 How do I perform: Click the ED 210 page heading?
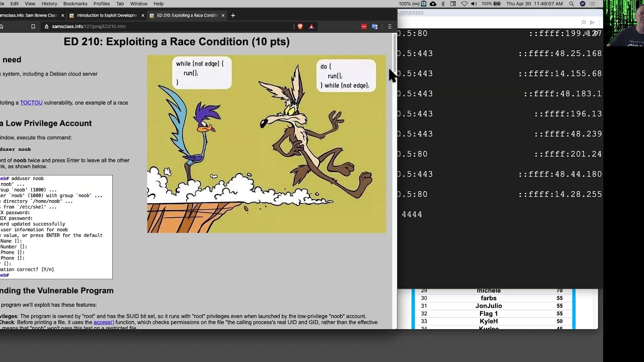pyautogui.click(x=177, y=42)
